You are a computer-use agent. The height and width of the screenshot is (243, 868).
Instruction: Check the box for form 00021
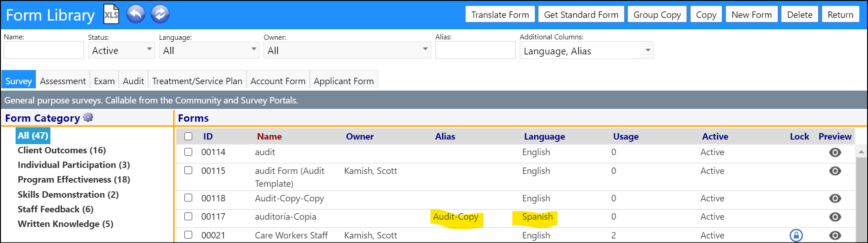click(x=188, y=235)
